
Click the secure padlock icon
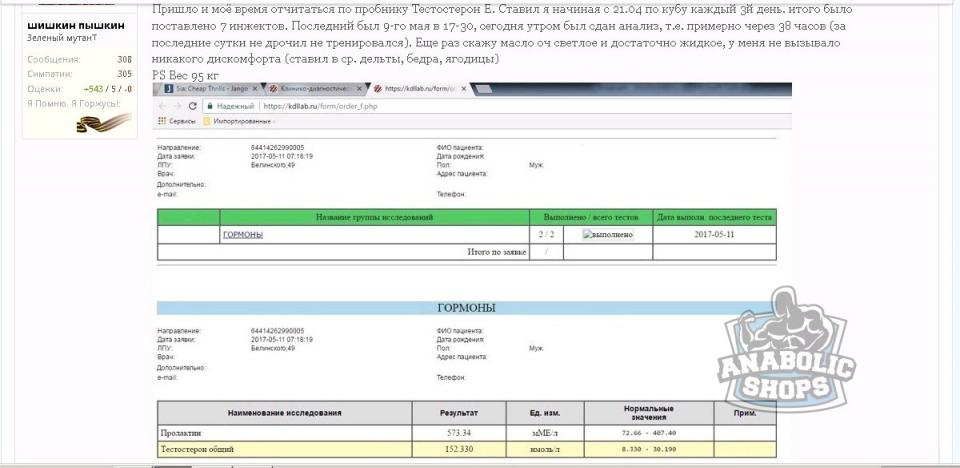(207, 106)
